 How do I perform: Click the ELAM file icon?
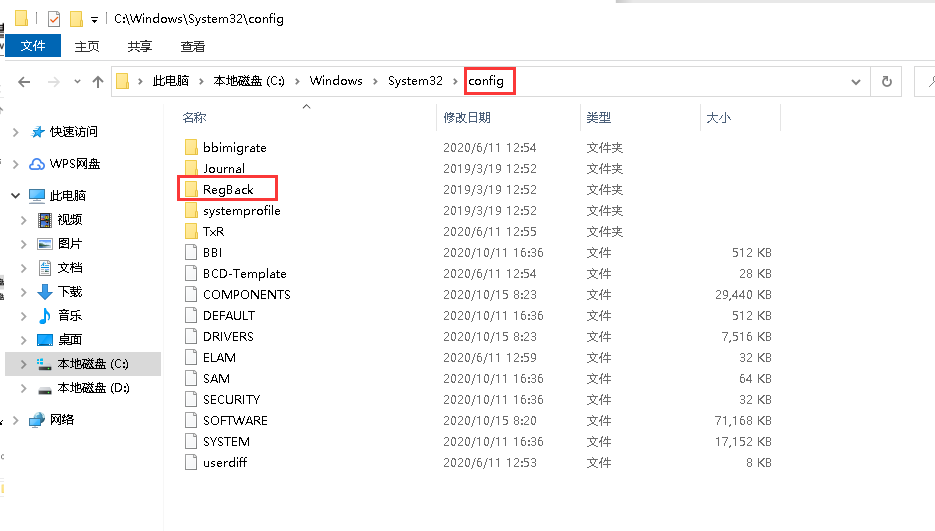pyautogui.click(x=191, y=357)
